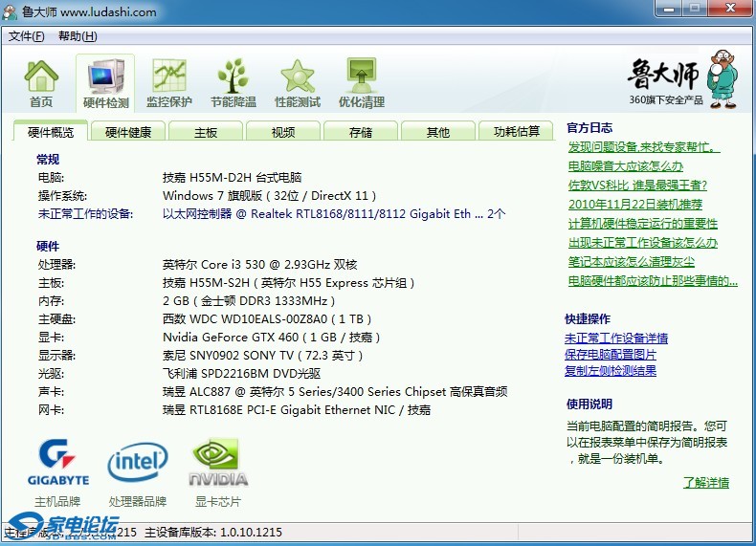Switch to the 功耗估算 tab
The height and width of the screenshot is (546, 756).
[x=517, y=132]
